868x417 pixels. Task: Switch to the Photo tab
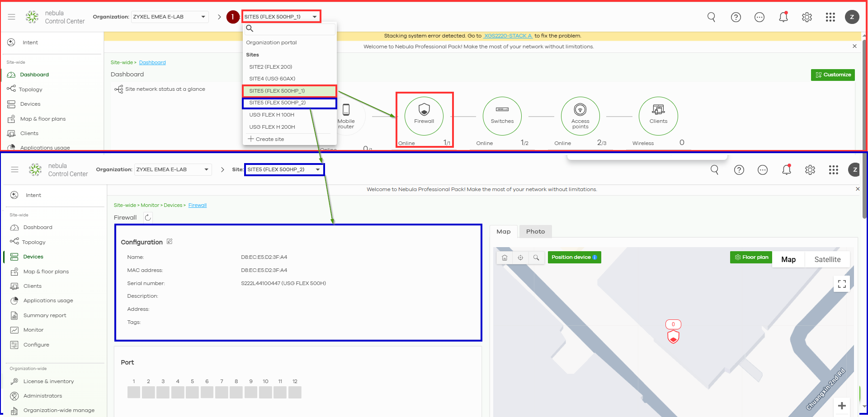point(535,231)
